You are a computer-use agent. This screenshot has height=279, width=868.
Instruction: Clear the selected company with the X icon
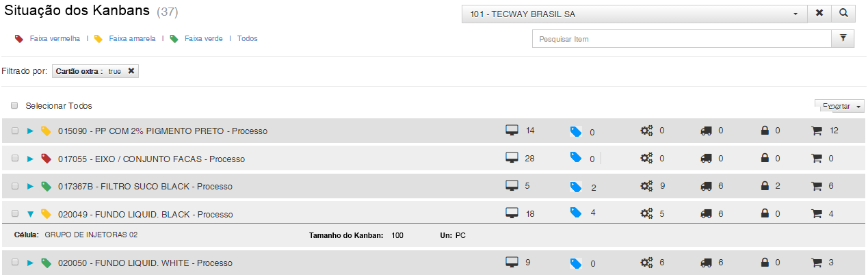click(x=819, y=14)
